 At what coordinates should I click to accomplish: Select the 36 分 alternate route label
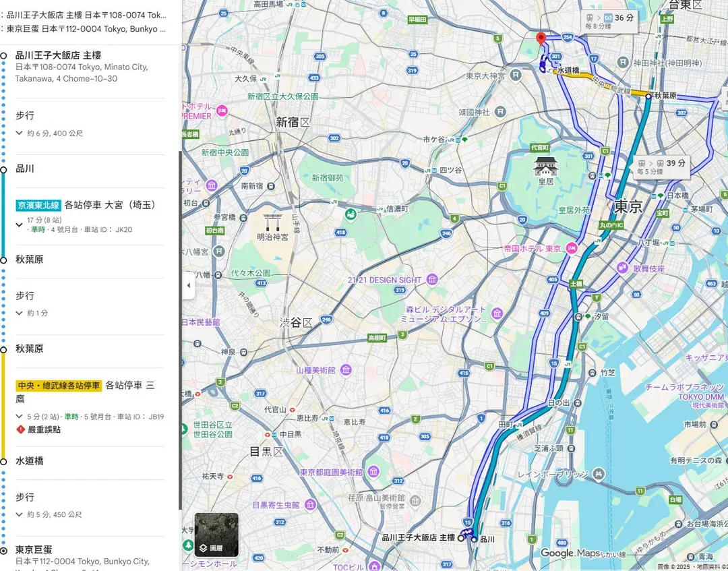(609, 22)
